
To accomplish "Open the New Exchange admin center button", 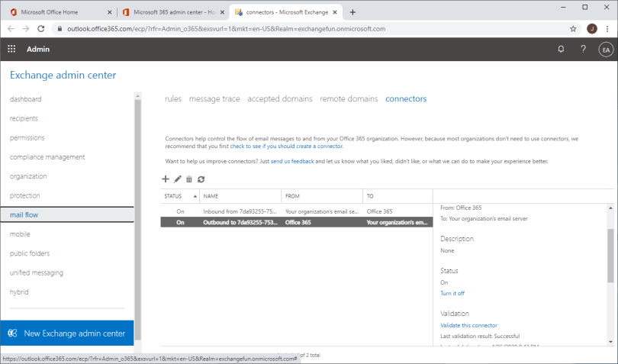I will [x=67, y=333].
